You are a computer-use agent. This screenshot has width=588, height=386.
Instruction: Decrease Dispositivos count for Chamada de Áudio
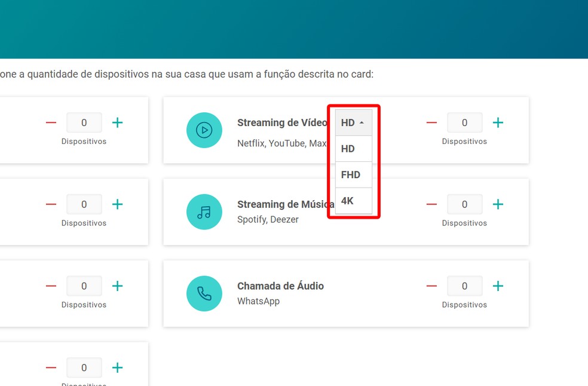pos(431,286)
